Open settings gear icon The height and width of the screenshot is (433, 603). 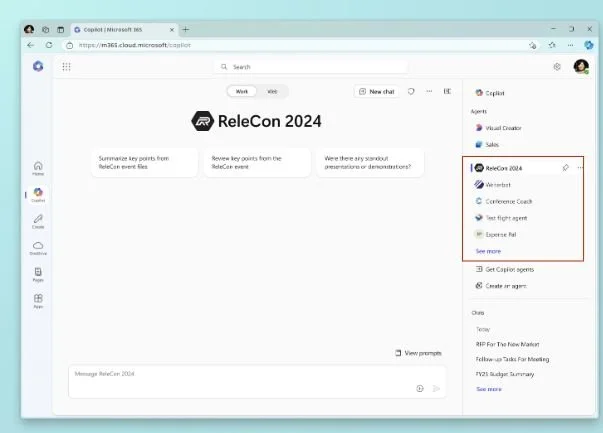point(557,67)
